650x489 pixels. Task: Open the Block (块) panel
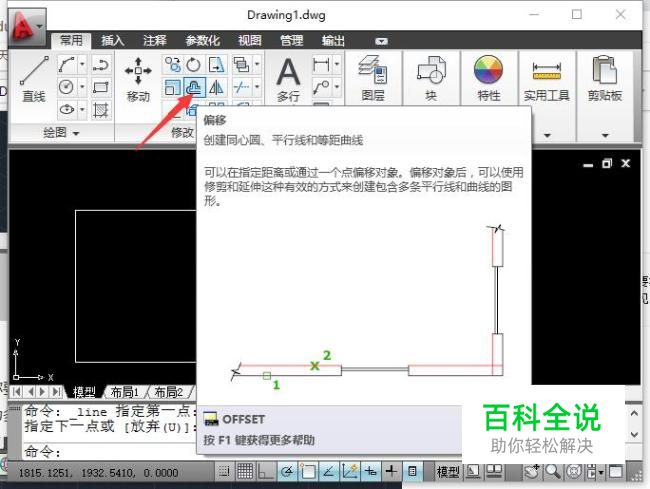(431, 79)
